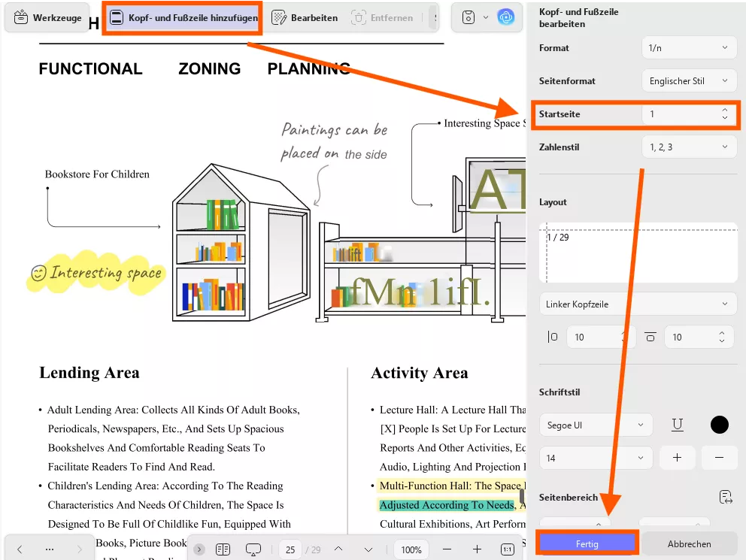Open the black font color swatch

[719, 425]
